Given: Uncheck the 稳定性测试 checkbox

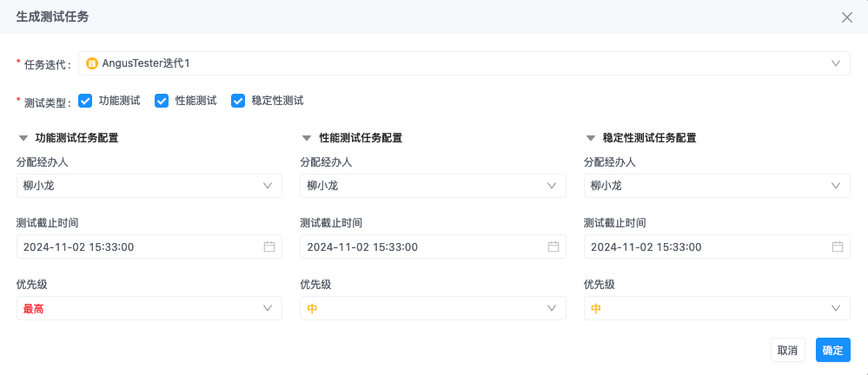Looking at the screenshot, I should [238, 101].
